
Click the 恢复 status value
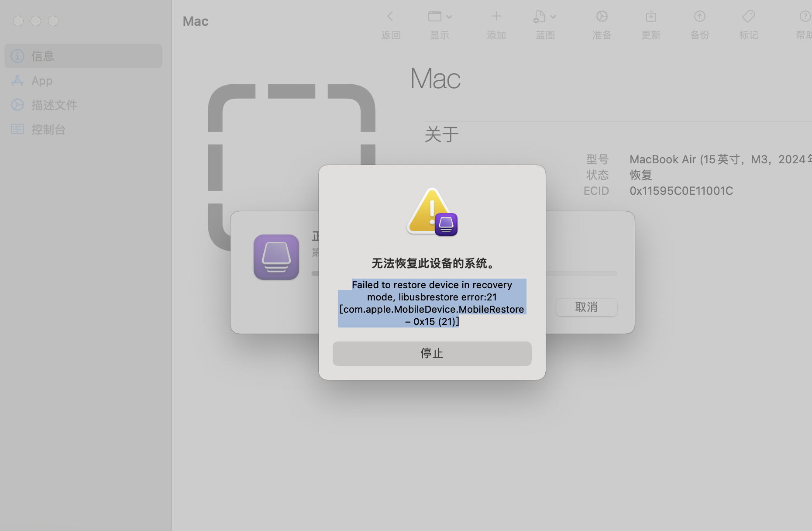[641, 175]
